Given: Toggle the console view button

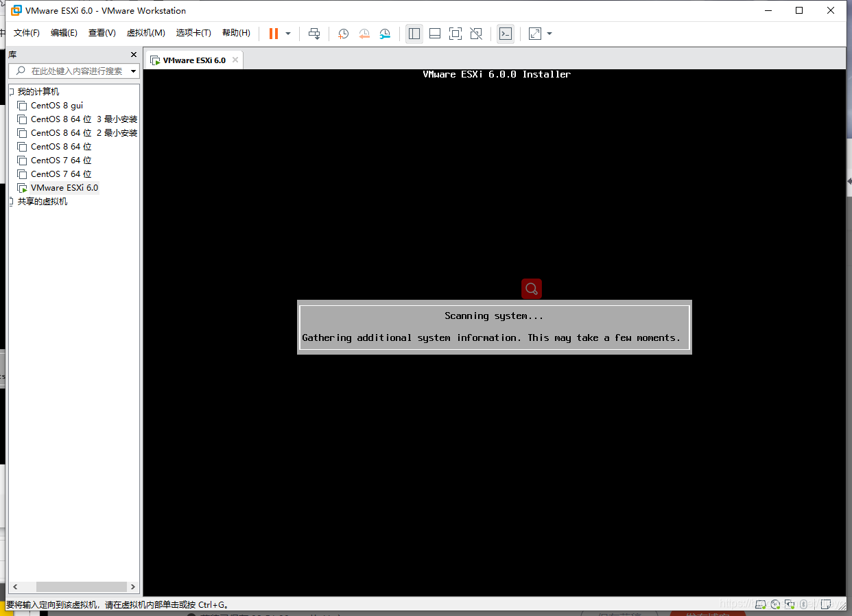Looking at the screenshot, I should pyautogui.click(x=506, y=34).
